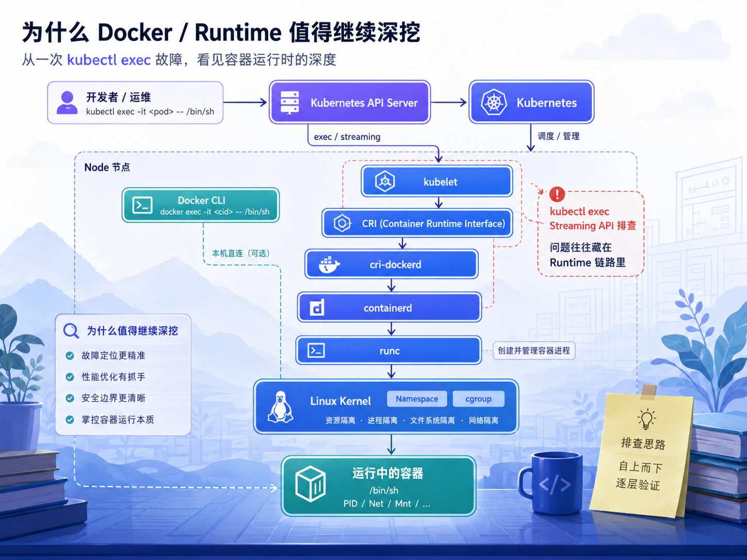Click the Runtime 链路里 text in red callout
747x560 pixels.
[x=588, y=262]
